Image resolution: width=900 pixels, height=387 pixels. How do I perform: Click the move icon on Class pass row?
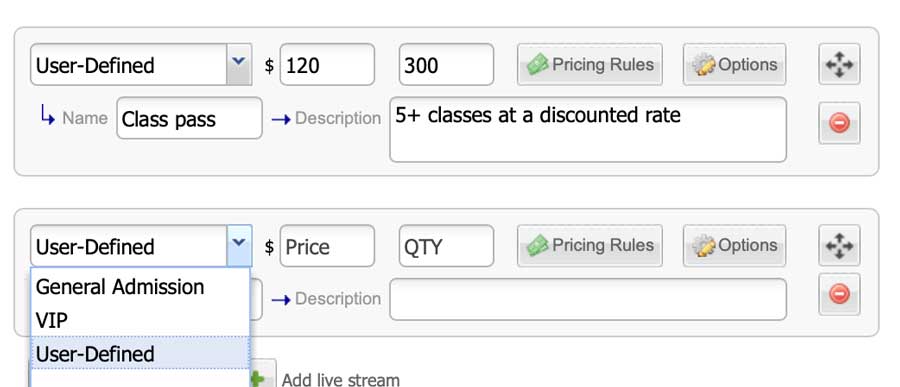tap(839, 64)
